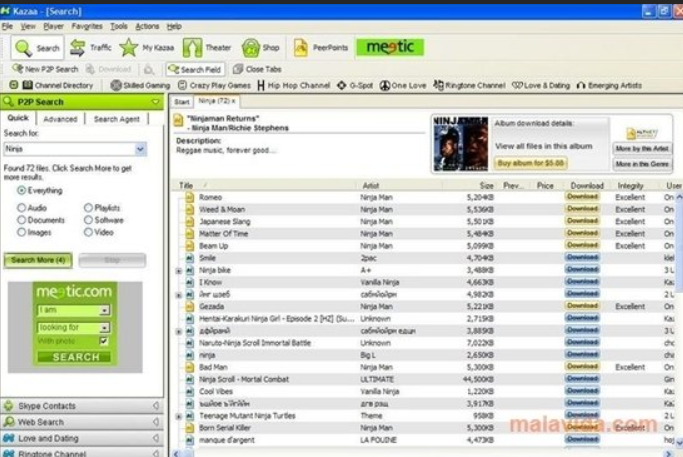Download the Smile track by 2pac
This screenshot has width=683, height=457.
[x=582, y=257]
